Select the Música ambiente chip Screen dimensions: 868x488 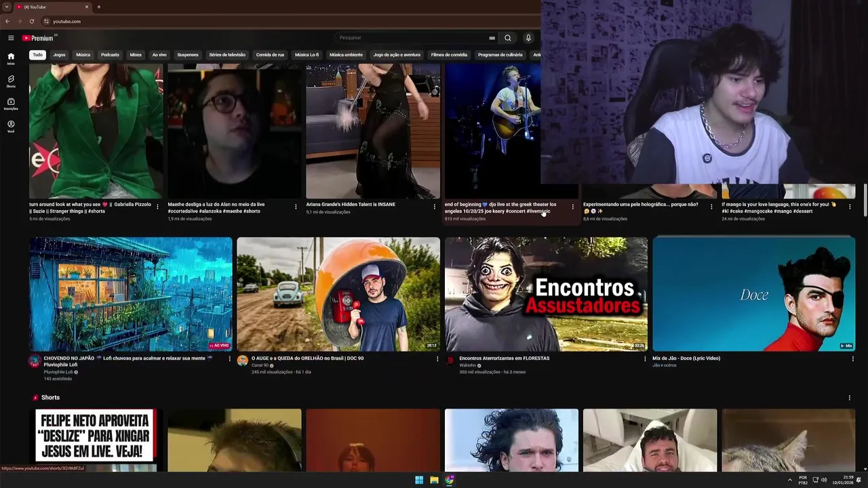point(346,55)
